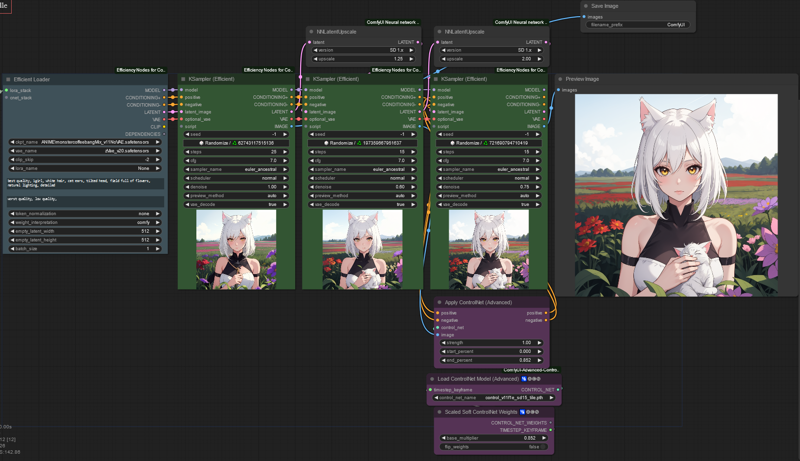
Task: Click the end_percent value field showing 0.852
Action: point(491,360)
